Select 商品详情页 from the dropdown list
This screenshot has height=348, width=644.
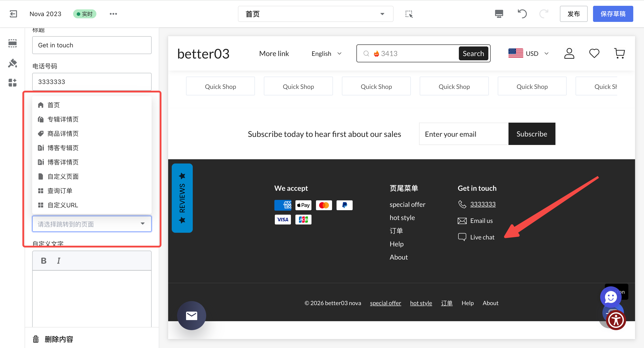point(63,134)
